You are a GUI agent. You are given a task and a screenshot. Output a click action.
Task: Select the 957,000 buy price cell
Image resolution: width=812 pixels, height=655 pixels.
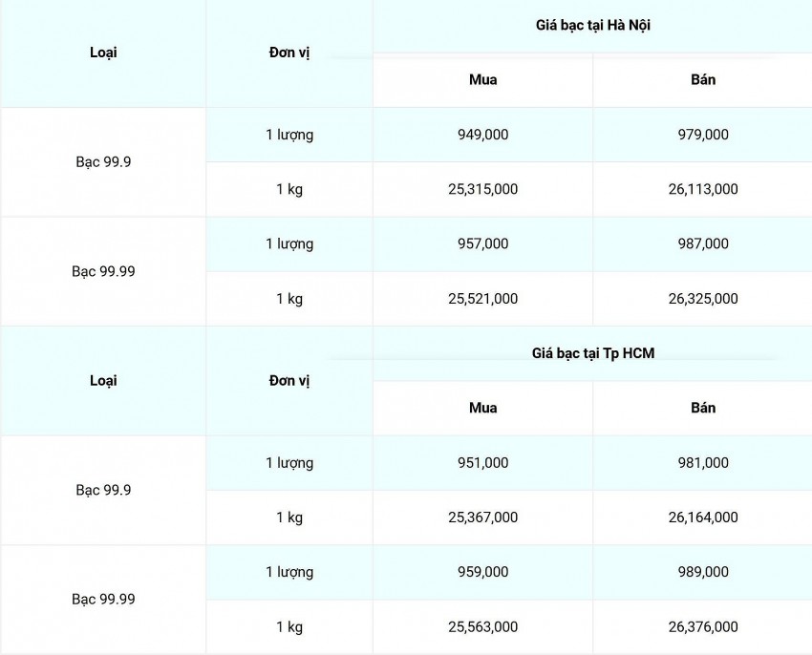(482, 243)
